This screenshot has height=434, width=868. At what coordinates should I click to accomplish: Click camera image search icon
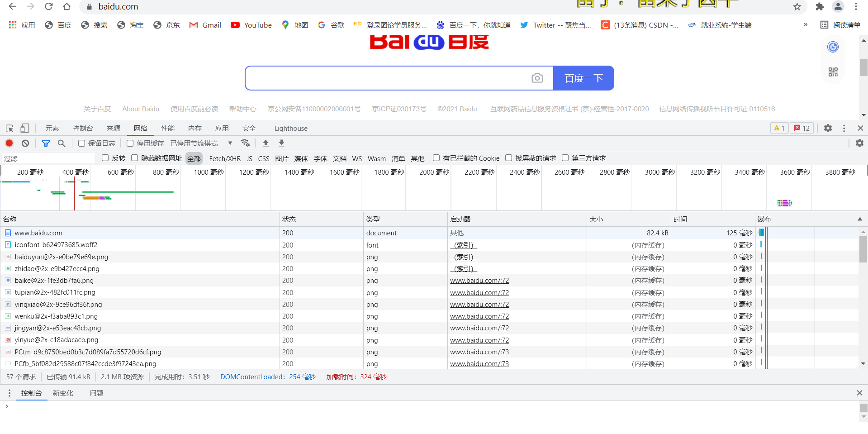pyautogui.click(x=537, y=78)
